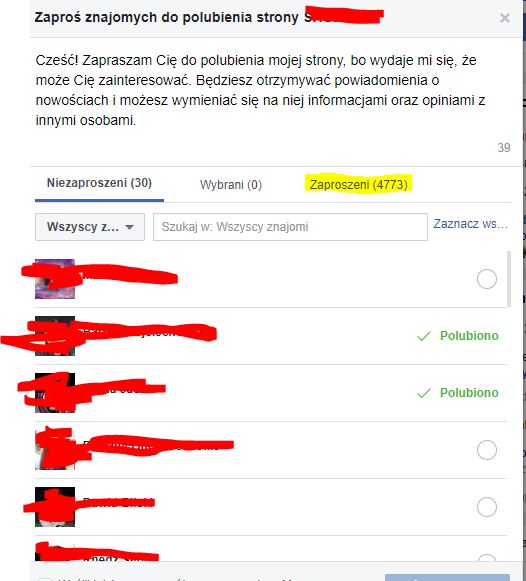This screenshot has width=526, height=581.
Task: Click the second friend's profile picture
Action: 55,336
